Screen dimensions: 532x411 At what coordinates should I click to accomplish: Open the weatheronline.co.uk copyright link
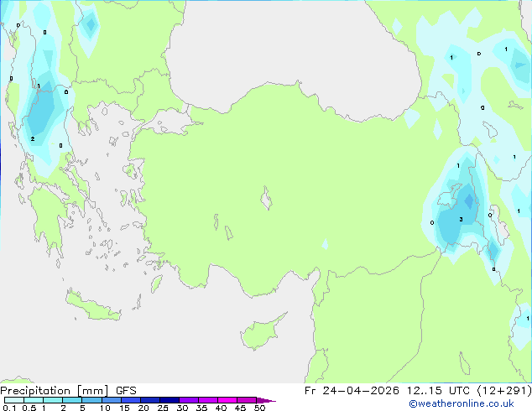pos(462,403)
